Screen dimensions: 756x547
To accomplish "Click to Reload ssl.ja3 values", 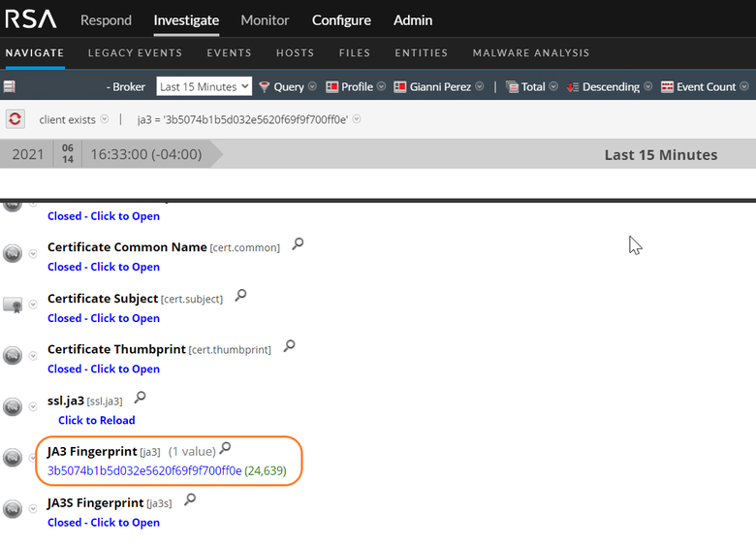I will (x=96, y=420).
